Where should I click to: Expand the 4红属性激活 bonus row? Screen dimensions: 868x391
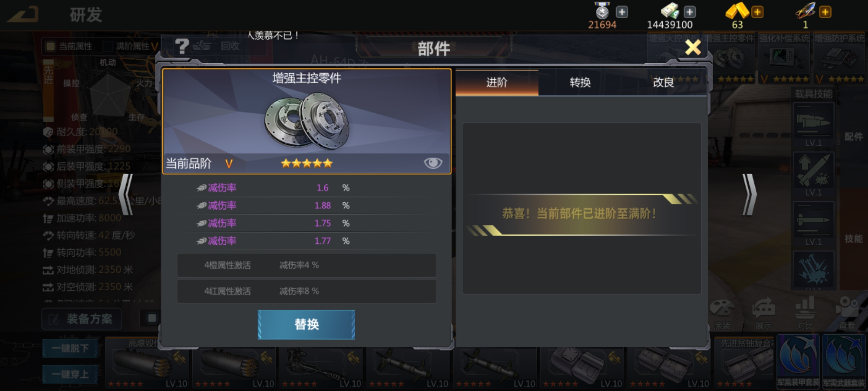point(307,291)
